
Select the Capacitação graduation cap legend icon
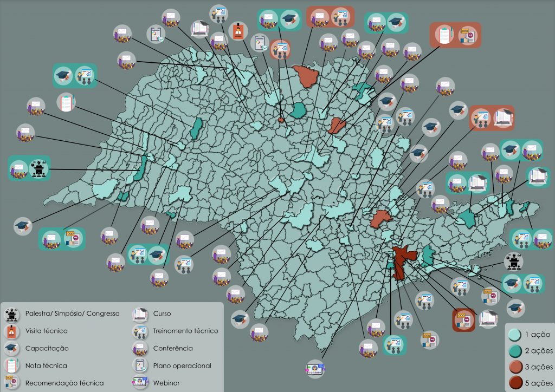[x=12, y=349]
